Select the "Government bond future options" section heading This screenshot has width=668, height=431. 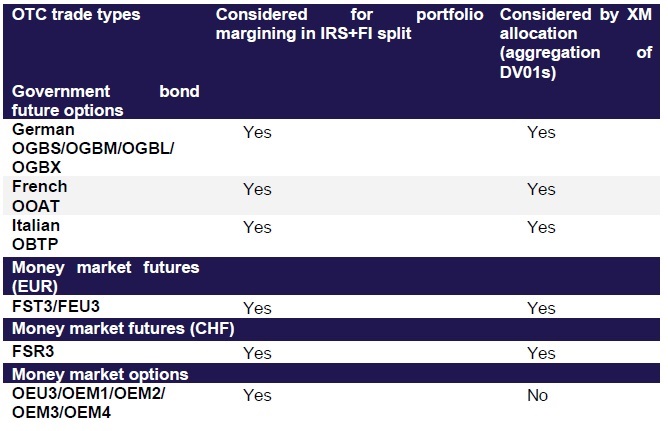pyautogui.click(x=105, y=101)
